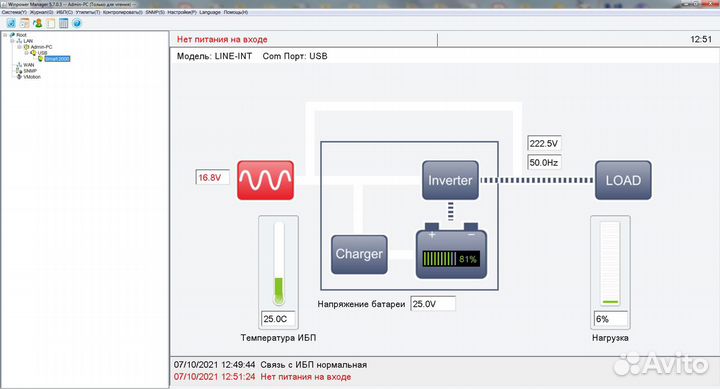Click the USB port icon in tree
The height and width of the screenshot is (389, 720).
pos(34,53)
